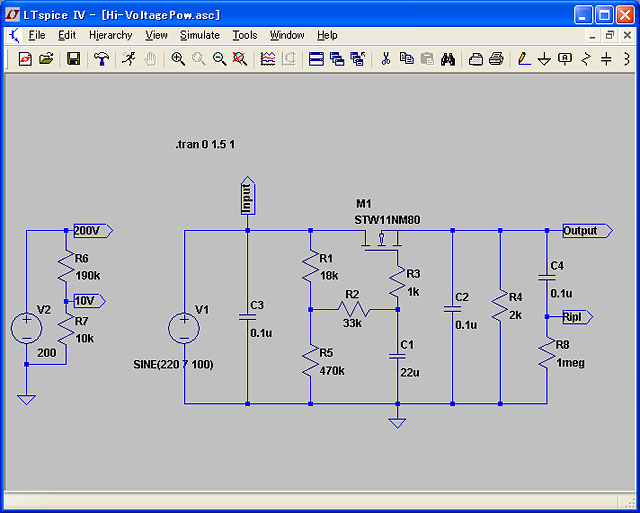Zoom in with the plus magnifier icon
The image size is (640, 513).
pos(178,60)
